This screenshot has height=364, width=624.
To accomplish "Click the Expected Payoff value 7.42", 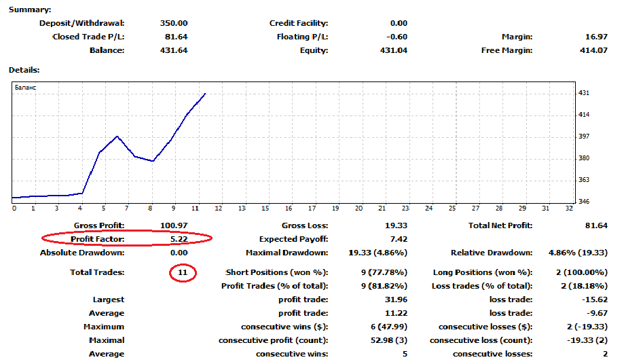I will tap(399, 238).
